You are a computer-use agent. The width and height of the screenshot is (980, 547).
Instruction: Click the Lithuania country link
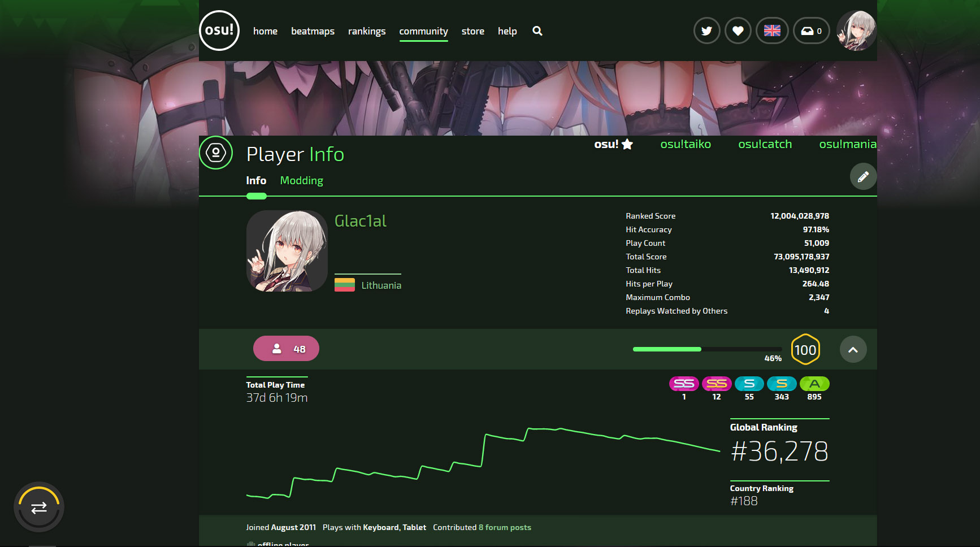(x=381, y=285)
